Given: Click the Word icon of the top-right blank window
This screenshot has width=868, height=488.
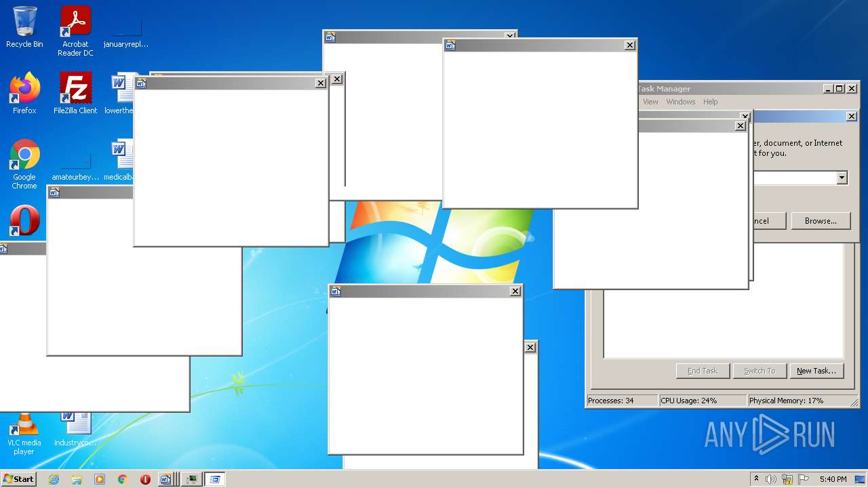Looking at the screenshot, I should point(450,45).
